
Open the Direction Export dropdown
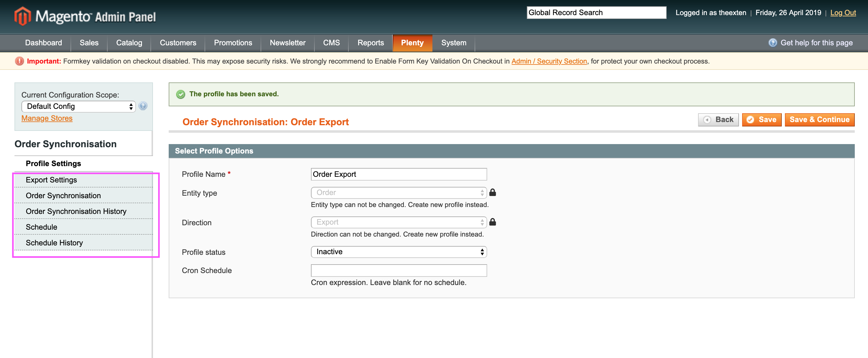click(x=399, y=222)
